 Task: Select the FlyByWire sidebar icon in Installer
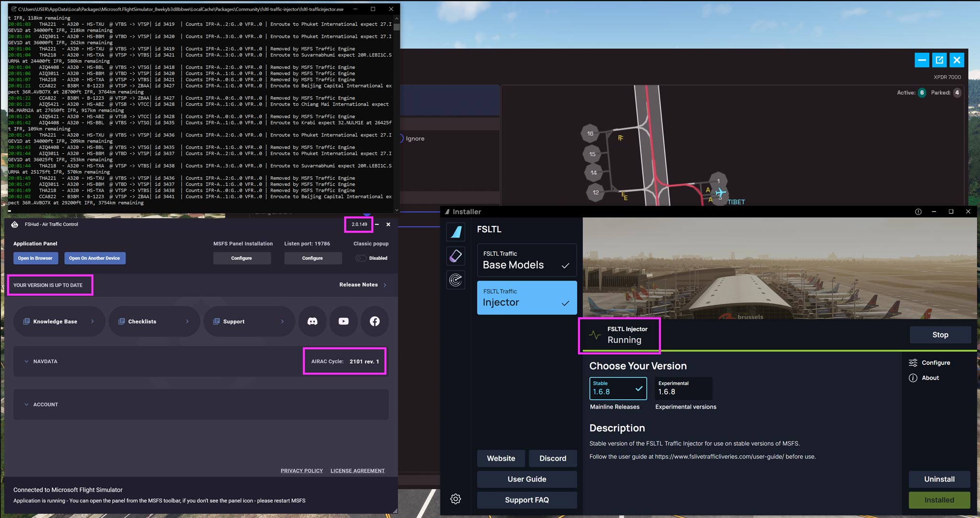(x=456, y=232)
